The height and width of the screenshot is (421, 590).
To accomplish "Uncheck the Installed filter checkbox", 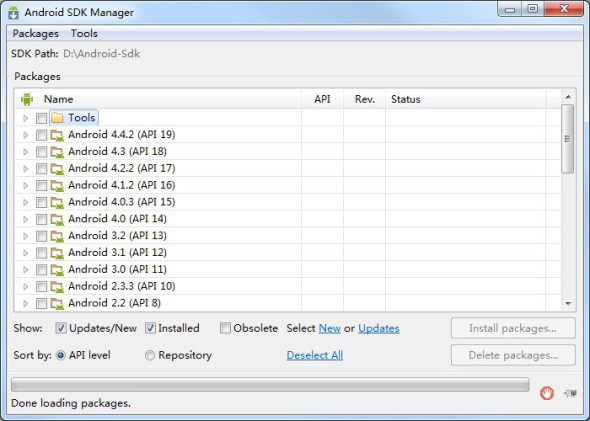I will [150, 328].
